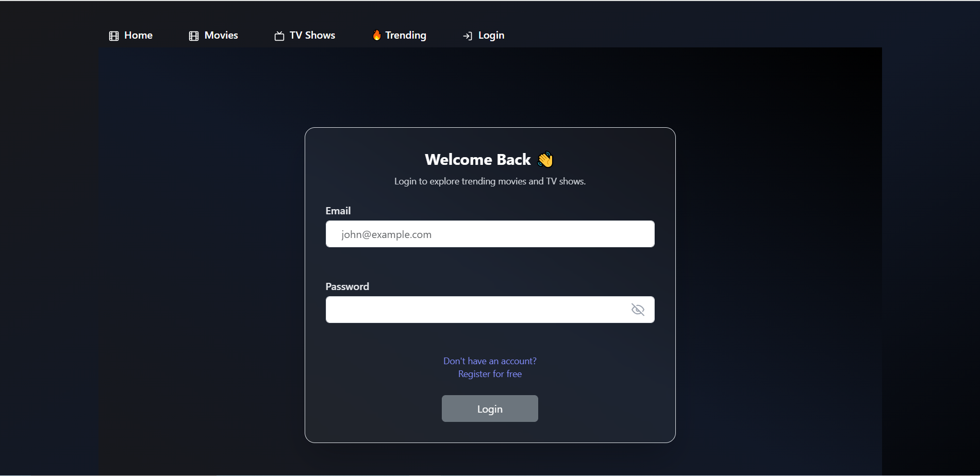This screenshot has width=980, height=476.
Task: Click the sign-in arrow icon in navbar
Action: point(468,36)
